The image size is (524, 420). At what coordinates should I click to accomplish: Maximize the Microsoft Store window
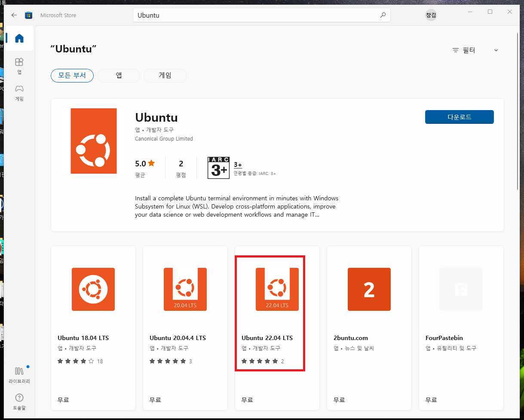point(490,12)
